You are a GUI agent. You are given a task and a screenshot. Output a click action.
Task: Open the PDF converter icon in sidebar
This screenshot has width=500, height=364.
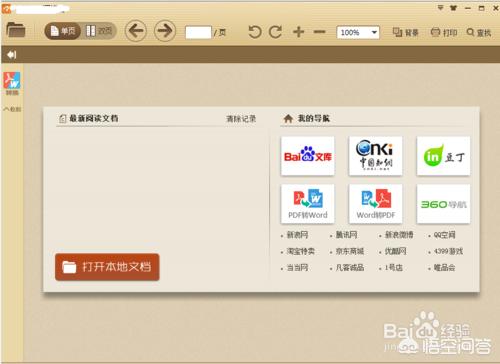click(12, 83)
